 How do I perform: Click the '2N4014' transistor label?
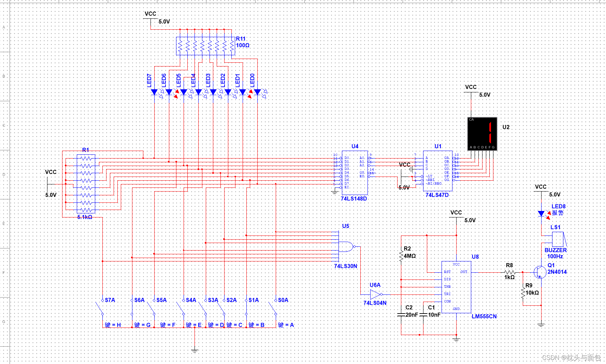click(557, 272)
